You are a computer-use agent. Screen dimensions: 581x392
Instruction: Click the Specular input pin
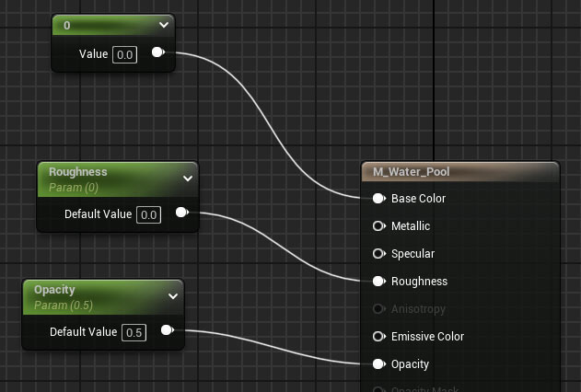pos(378,254)
